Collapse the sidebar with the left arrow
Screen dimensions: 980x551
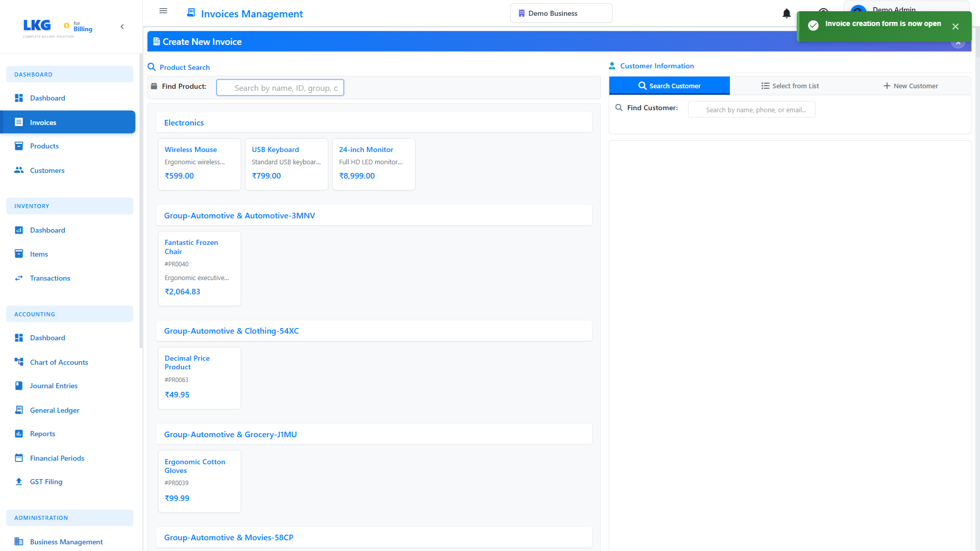(x=122, y=26)
